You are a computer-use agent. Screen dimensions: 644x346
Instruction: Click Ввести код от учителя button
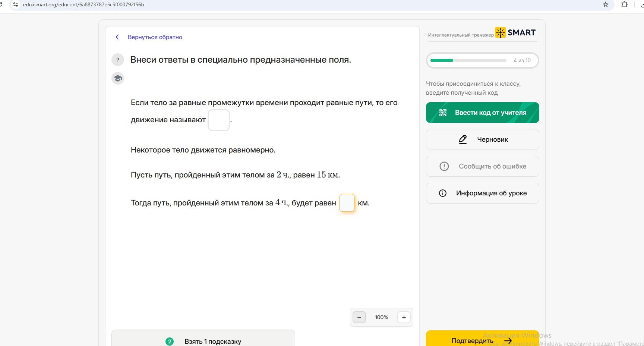pyautogui.click(x=483, y=113)
